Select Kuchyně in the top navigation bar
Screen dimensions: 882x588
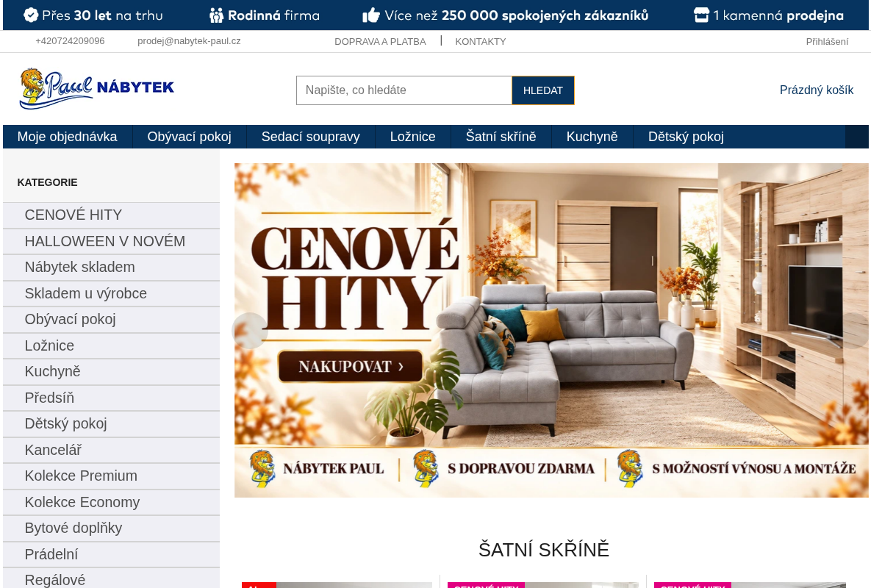(592, 137)
